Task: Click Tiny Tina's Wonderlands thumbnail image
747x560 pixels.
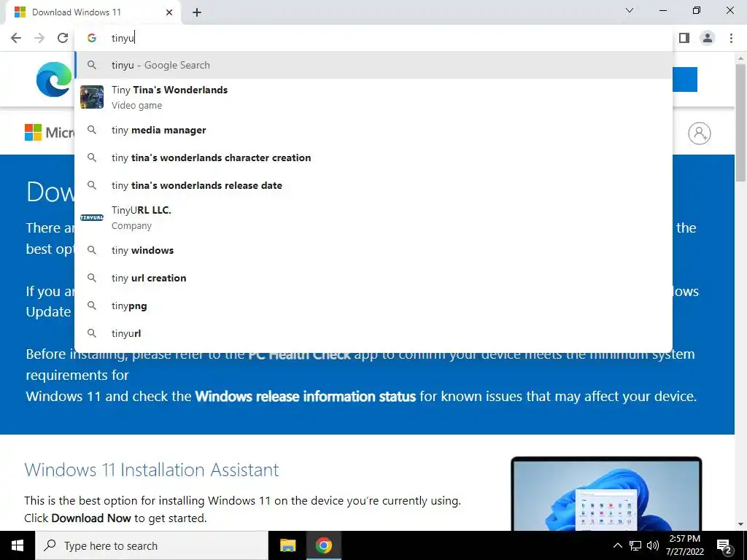Action: click(92, 97)
